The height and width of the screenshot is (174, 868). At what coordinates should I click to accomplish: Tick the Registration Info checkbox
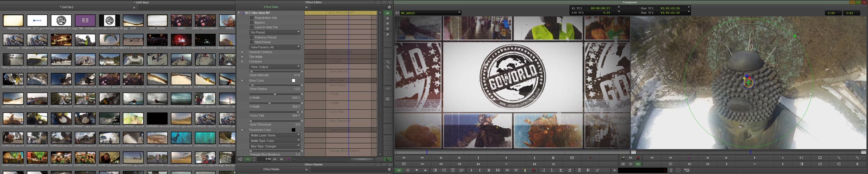[252, 18]
